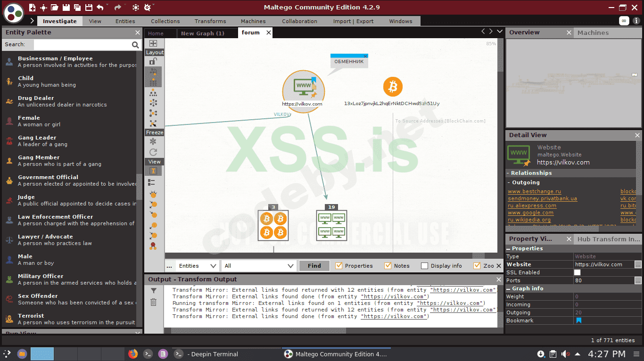Select the Bitcoin address node on the graph

(393, 87)
